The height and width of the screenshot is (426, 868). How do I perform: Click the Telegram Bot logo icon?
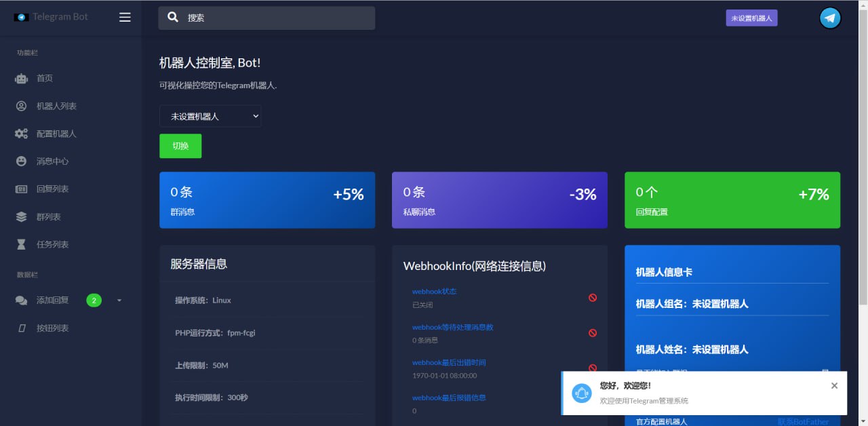click(21, 17)
